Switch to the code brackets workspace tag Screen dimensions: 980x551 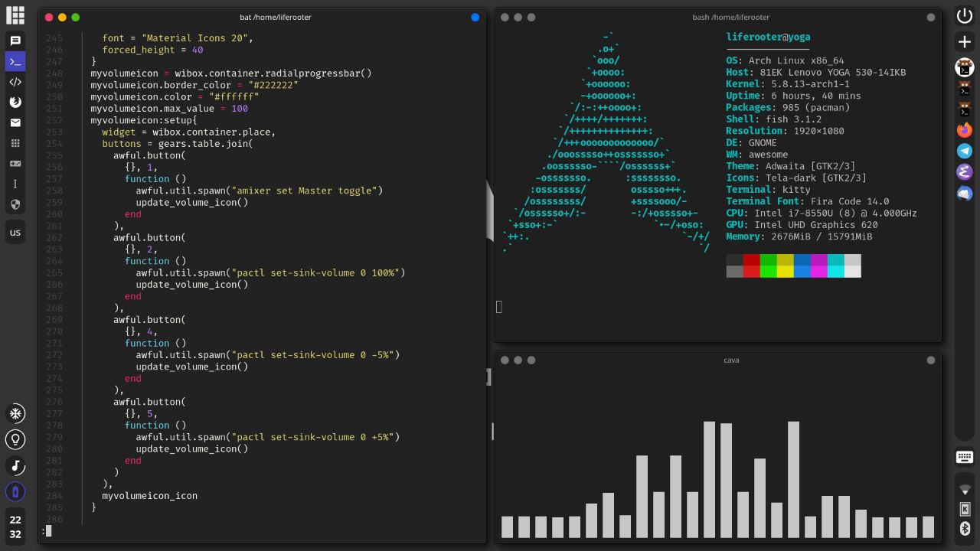(15, 82)
